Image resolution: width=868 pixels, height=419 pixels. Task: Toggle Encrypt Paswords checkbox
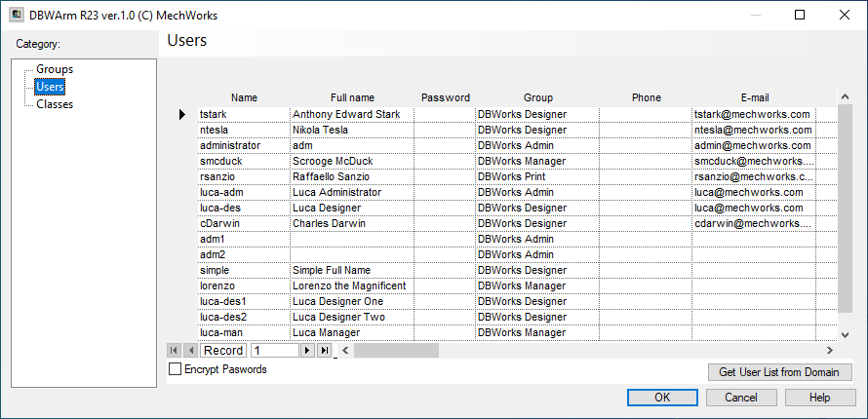[175, 369]
